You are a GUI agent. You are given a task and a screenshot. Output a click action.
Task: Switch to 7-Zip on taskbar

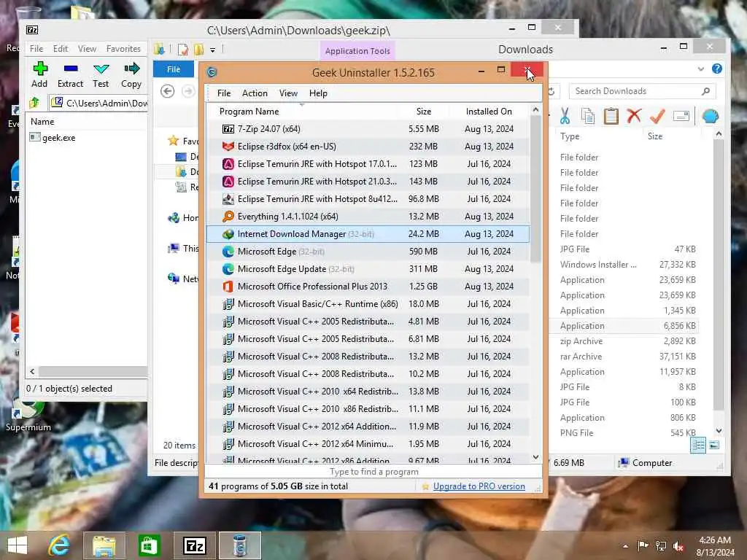(195, 545)
